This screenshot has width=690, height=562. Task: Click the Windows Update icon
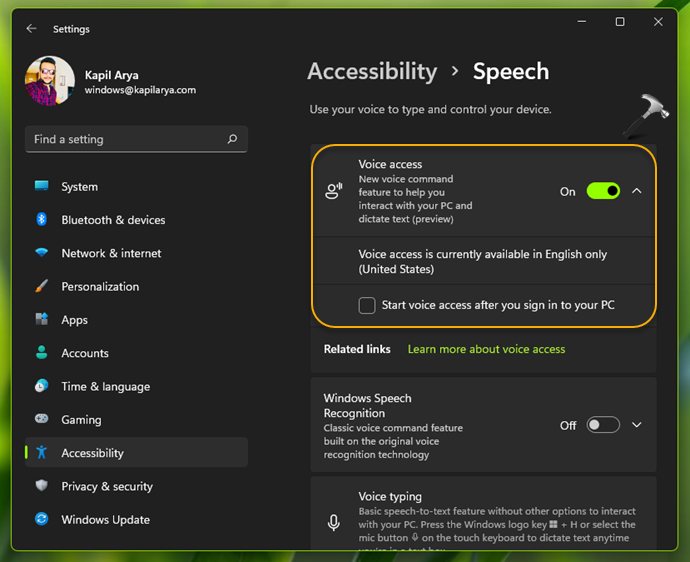[x=42, y=520]
